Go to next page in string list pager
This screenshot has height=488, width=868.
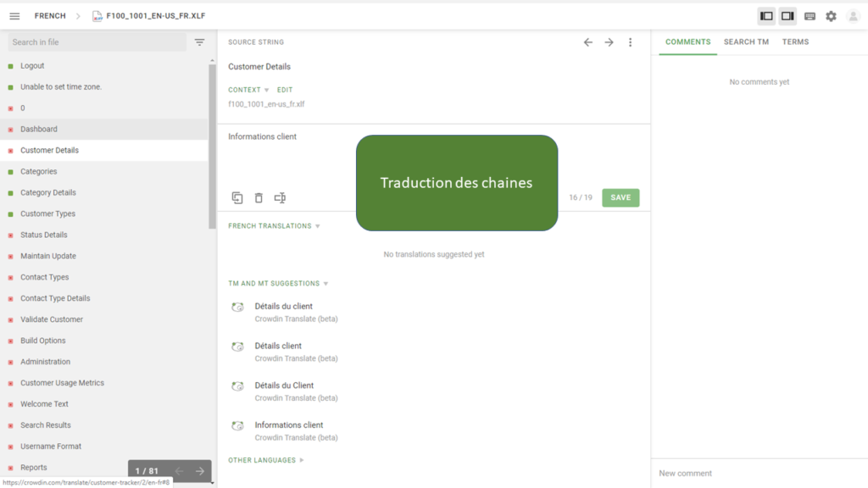coord(200,471)
